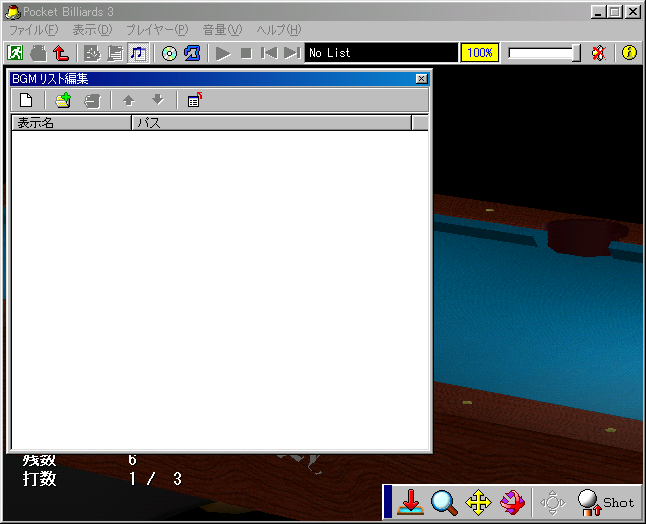Open the 表示(D) menu
Screen dimensions: 646x524
pos(92,30)
